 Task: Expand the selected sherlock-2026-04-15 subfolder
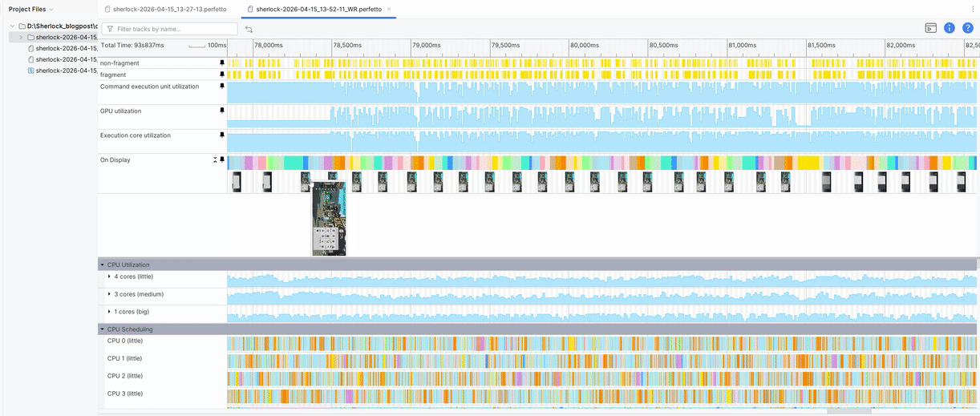tap(21, 37)
